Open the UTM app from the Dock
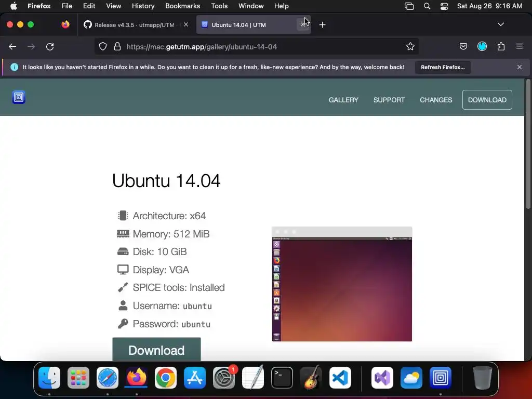The height and width of the screenshot is (399, 532). coord(441,378)
